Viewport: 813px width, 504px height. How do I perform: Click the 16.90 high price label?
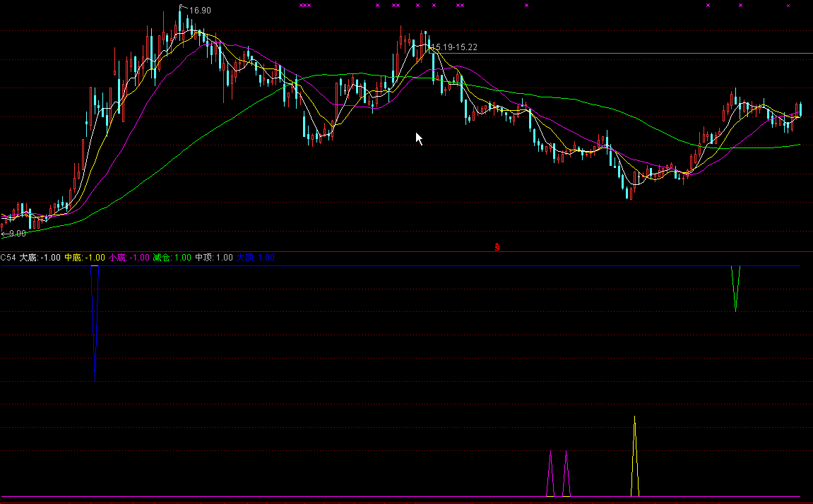click(x=200, y=11)
